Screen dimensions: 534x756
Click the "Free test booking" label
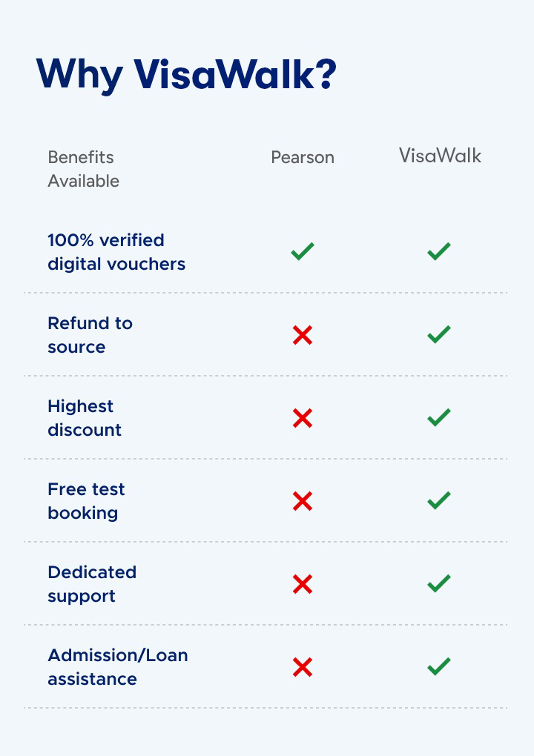point(86,501)
